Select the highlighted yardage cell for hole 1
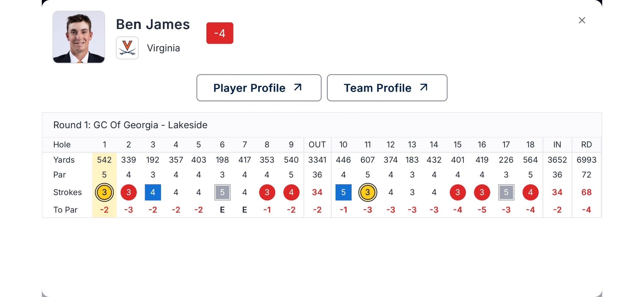 pos(104,159)
